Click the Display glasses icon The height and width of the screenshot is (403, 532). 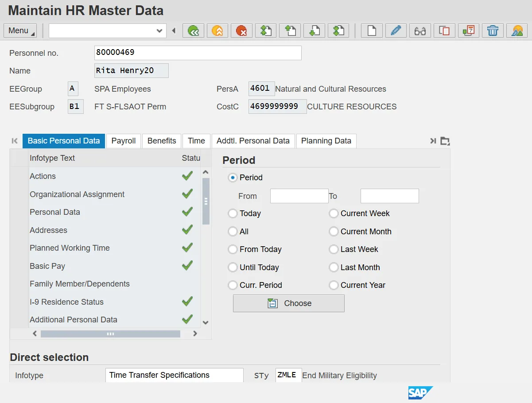[420, 31]
